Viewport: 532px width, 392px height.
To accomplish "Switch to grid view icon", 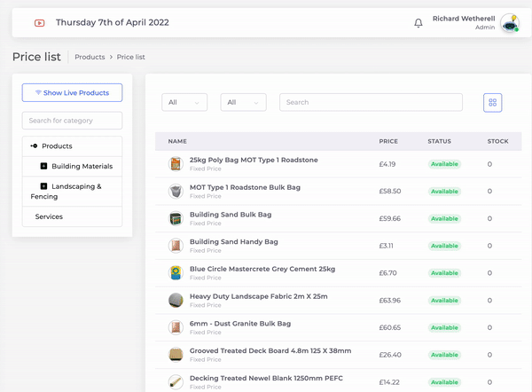I will coord(492,103).
